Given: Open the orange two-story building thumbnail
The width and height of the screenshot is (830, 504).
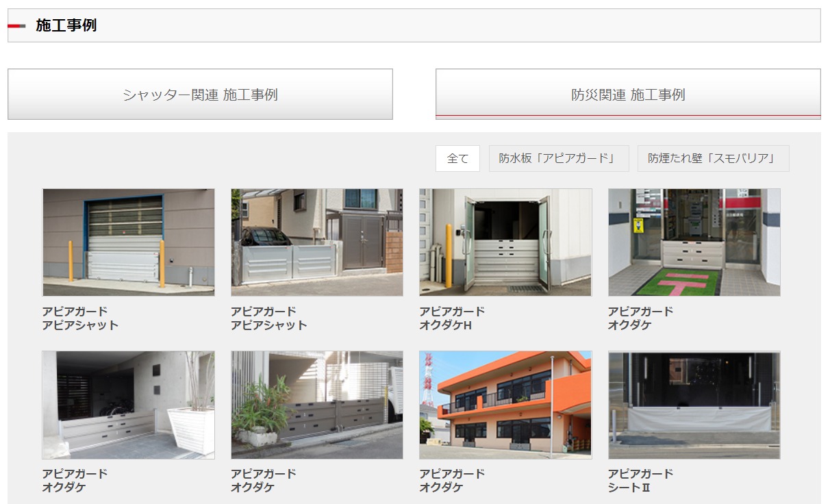Looking at the screenshot, I should [505, 405].
